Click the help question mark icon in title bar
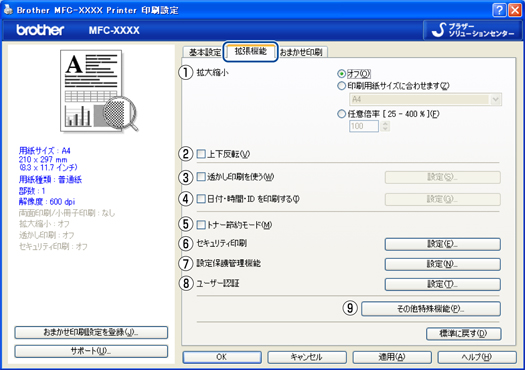The image size is (525, 370). [x=499, y=10]
